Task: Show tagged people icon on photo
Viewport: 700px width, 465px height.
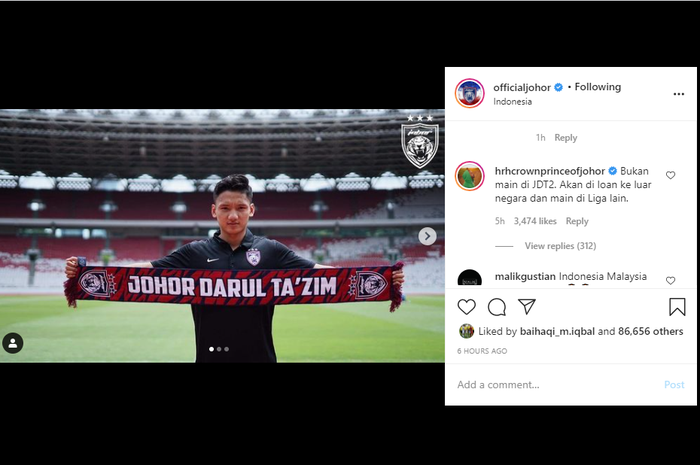Action: pyautogui.click(x=13, y=343)
